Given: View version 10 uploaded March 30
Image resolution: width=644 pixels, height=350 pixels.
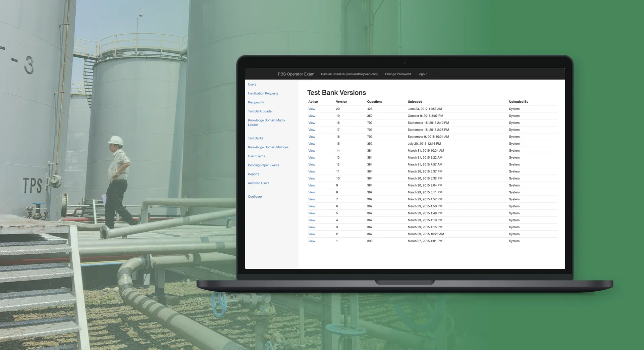Looking at the screenshot, I should pyautogui.click(x=312, y=179).
